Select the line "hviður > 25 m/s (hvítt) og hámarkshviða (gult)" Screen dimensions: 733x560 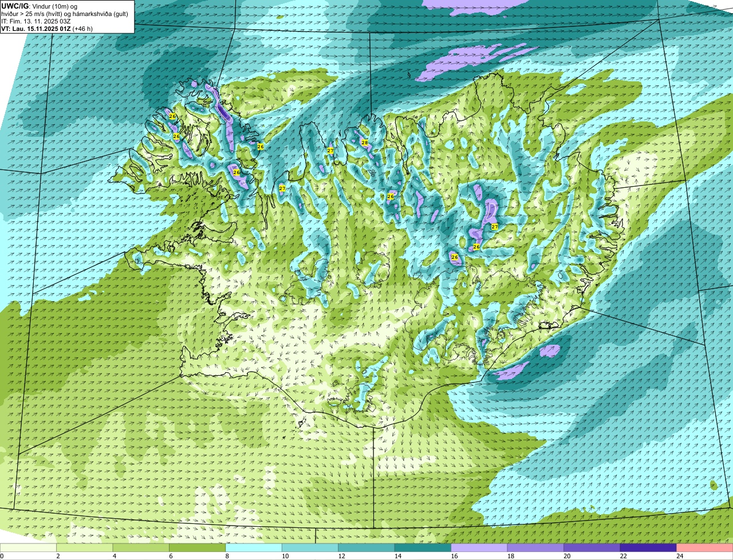pos(65,14)
